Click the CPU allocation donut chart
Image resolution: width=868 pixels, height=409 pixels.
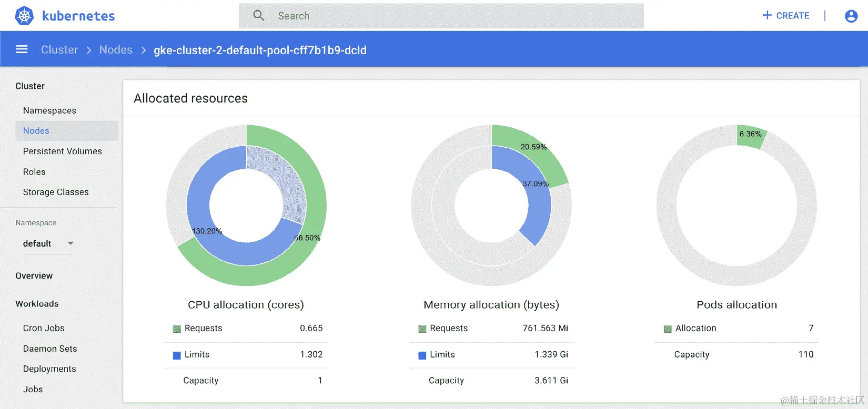tap(246, 205)
